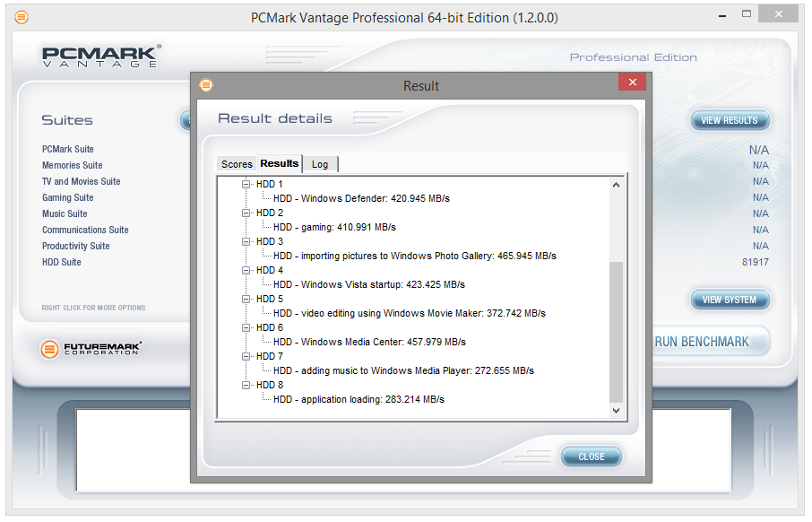812x522 pixels.
Task: Collapse the HDD 2 tree node
Action: [x=246, y=213]
